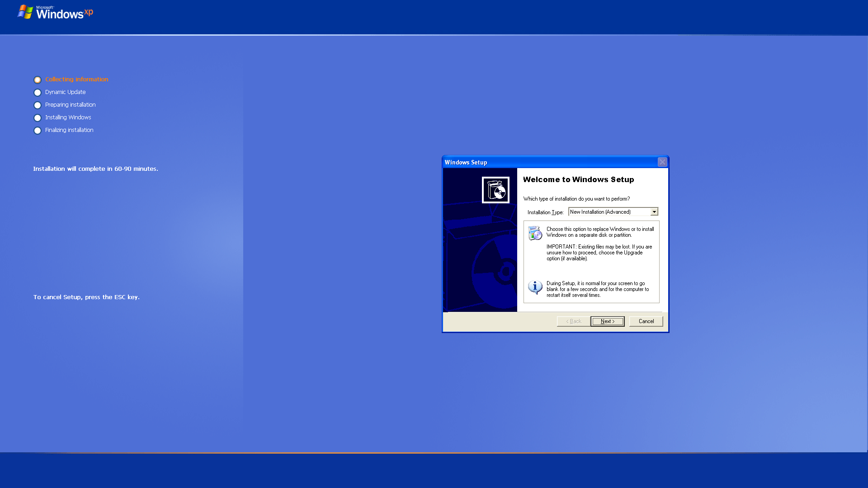This screenshot has width=868, height=488.
Task: Select the Collecting information step bullet
Action: pyautogui.click(x=38, y=80)
